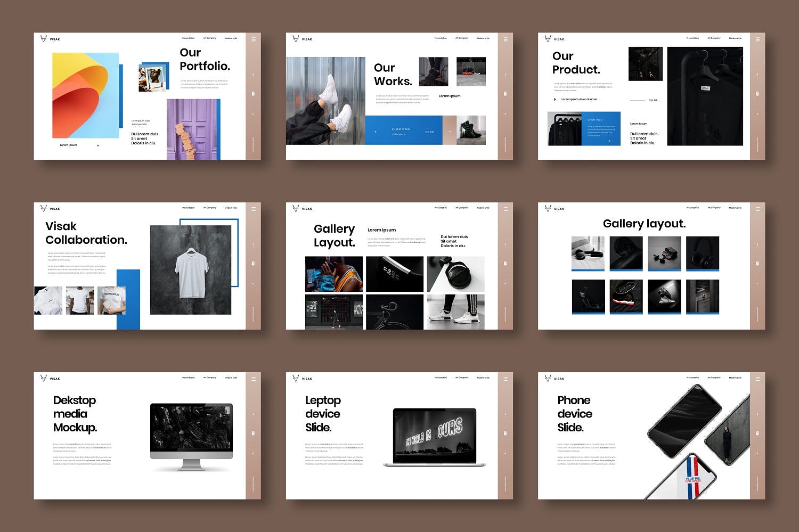
Task: Open hamburger menu on Gallery Layout six-photo slide
Action: point(506,209)
